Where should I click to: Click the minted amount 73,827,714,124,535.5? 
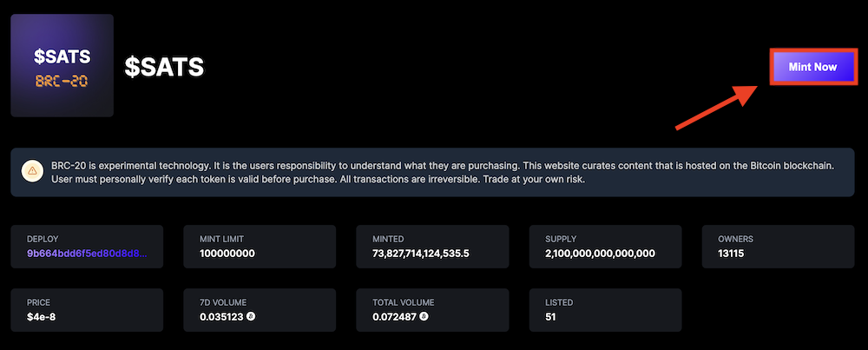pyautogui.click(x=420, y=254)
